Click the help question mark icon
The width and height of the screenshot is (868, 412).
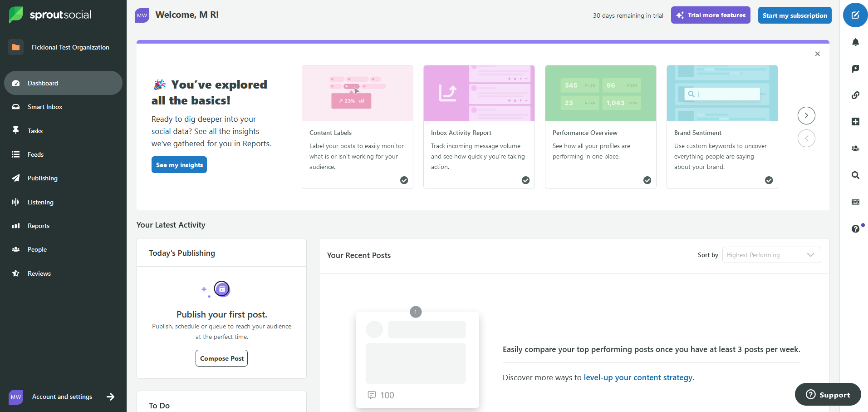[855, 229]
